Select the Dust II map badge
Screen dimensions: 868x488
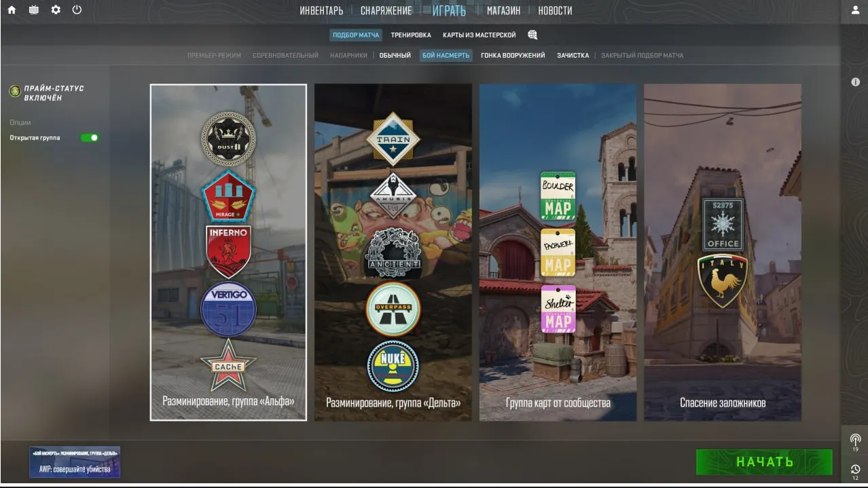click(228, 139)
